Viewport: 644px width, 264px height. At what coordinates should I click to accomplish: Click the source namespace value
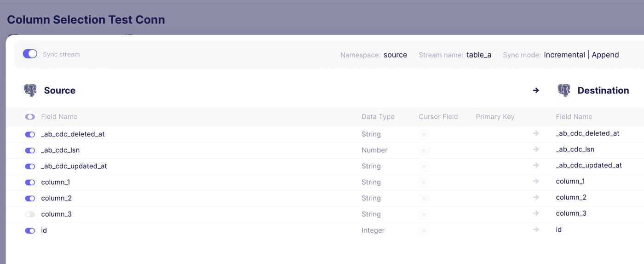pos(395,55)
